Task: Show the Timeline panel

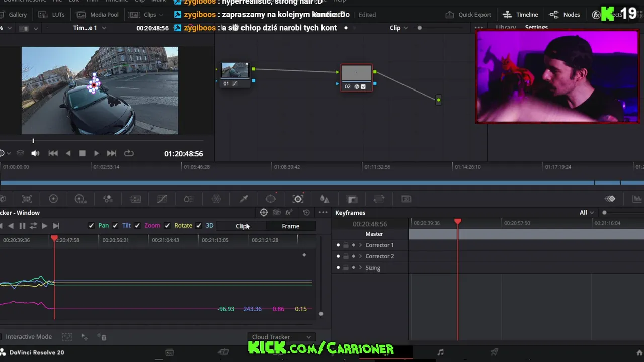Action: point(521,15)
